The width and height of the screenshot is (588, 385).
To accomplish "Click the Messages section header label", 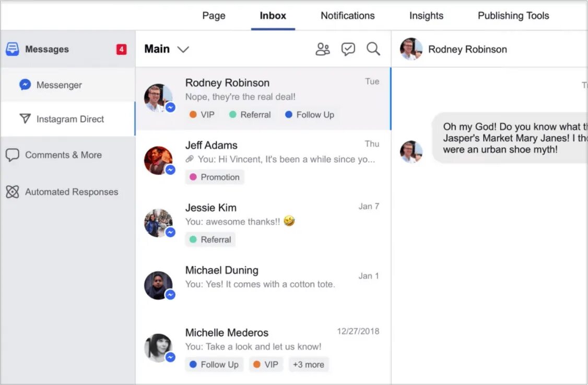I will tap(47, 50).
